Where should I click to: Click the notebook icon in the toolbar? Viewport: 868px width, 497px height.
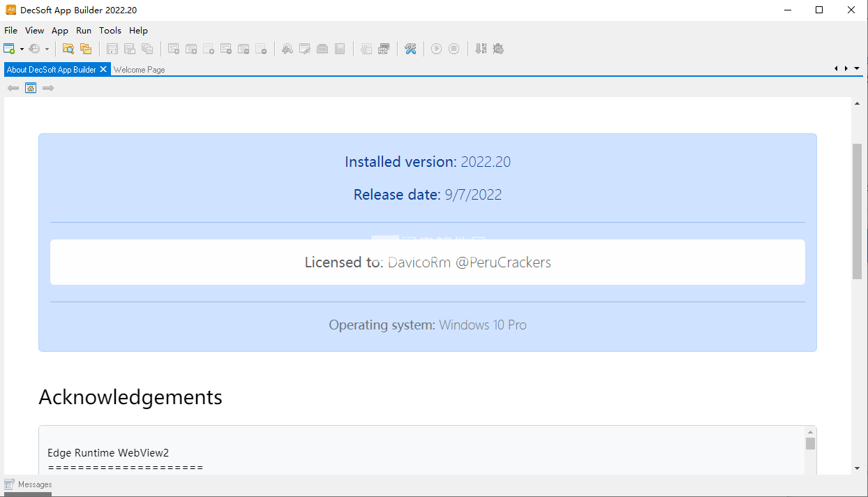[340, 49]
